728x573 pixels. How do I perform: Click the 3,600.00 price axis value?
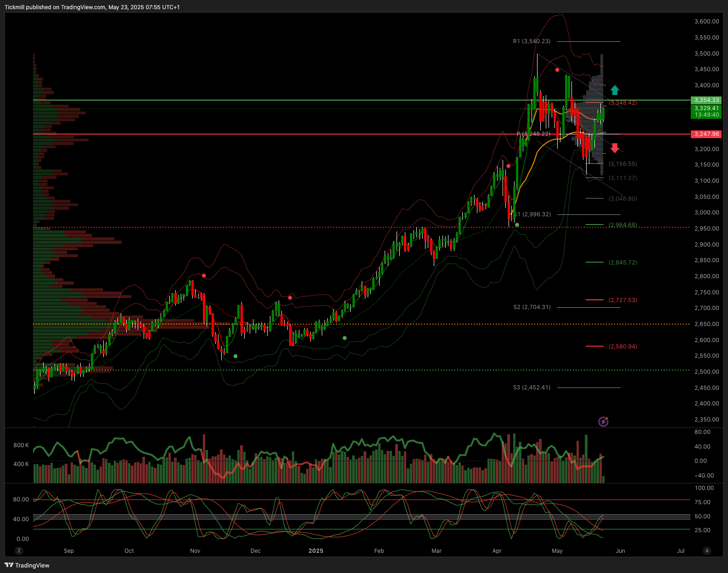[x=707, y=22]
